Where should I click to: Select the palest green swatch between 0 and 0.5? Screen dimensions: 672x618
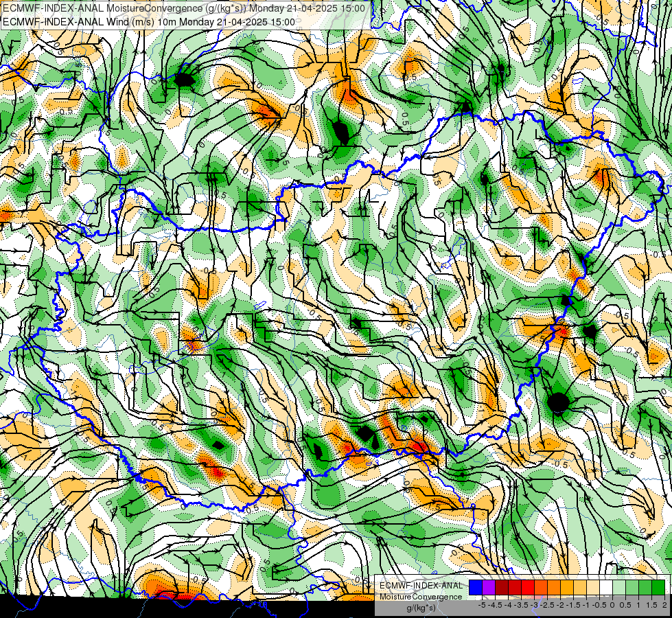pos(619,587)
